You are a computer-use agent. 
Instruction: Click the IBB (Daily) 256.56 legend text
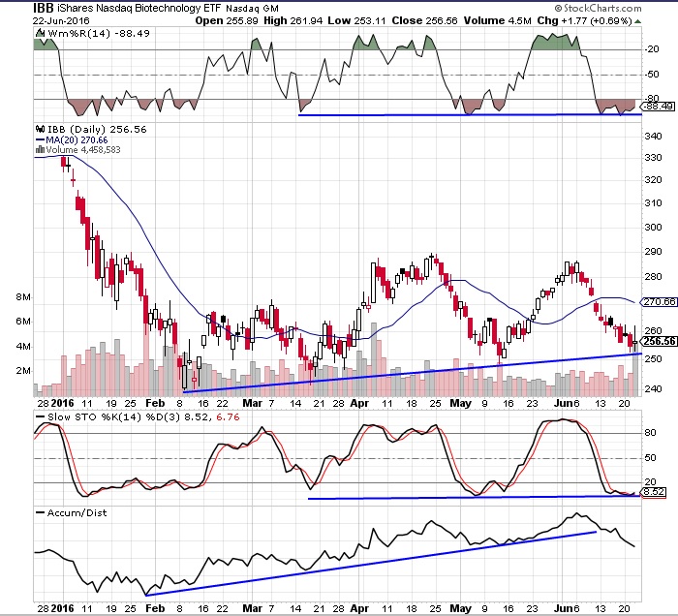tap(97, 129)
